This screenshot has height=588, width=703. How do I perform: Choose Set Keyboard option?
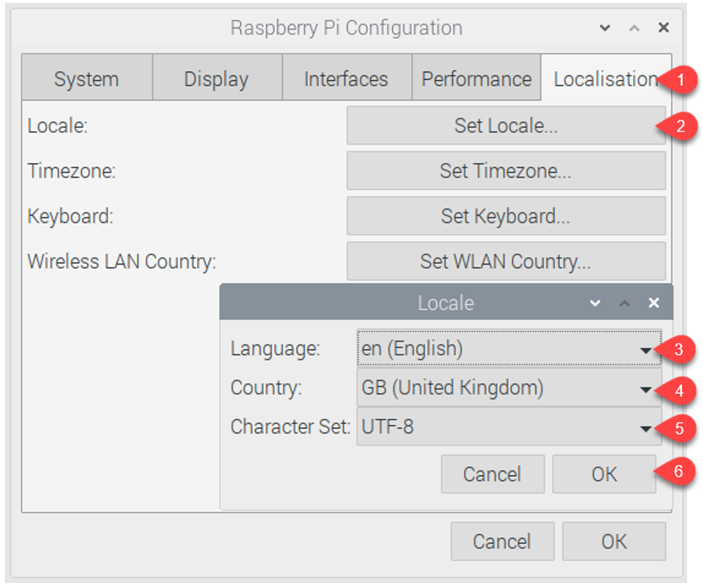[x=506, y=216]
